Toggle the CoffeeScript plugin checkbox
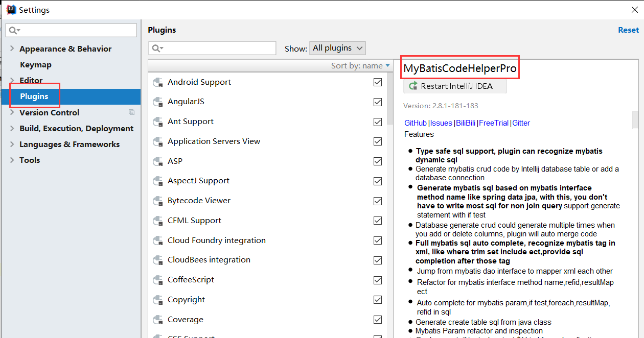This screenshot has height=338, width=644. (378, 280)
